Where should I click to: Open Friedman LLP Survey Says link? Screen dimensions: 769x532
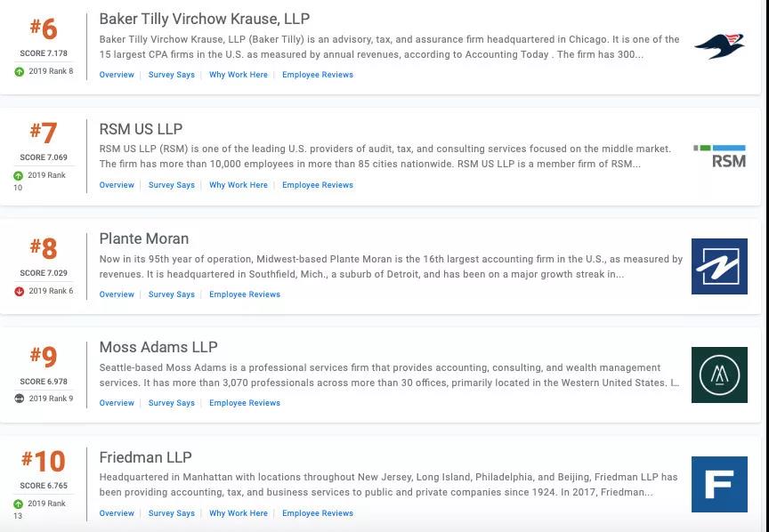pos(172,513)
